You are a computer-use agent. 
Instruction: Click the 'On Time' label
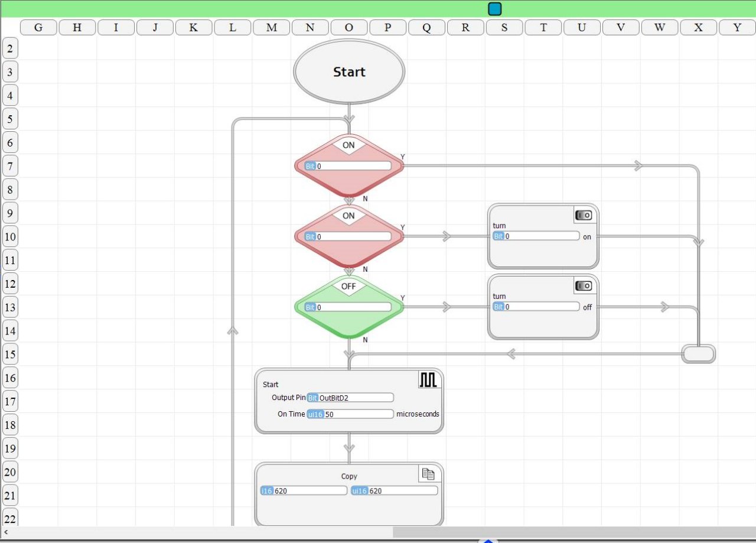tap(291, 414)
